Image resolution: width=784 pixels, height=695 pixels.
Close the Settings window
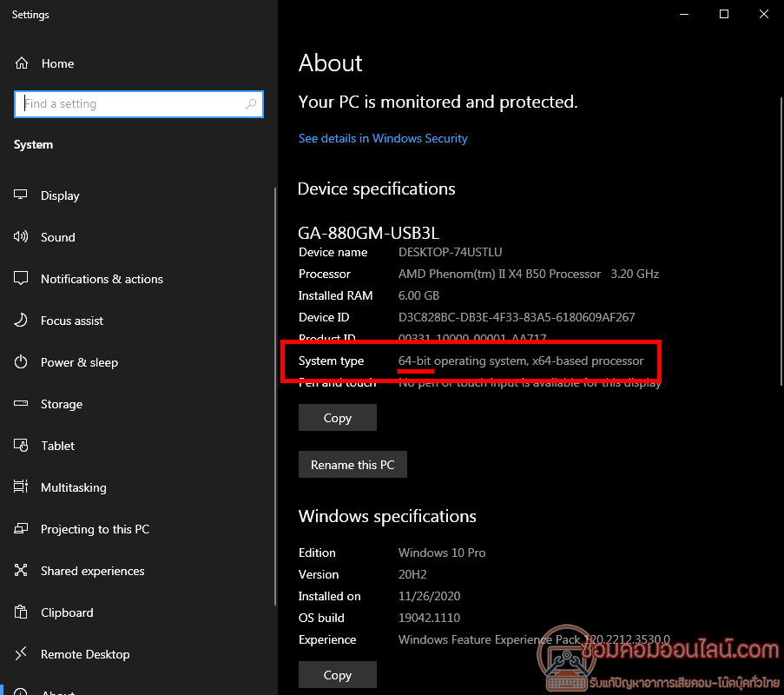[764, 14]
